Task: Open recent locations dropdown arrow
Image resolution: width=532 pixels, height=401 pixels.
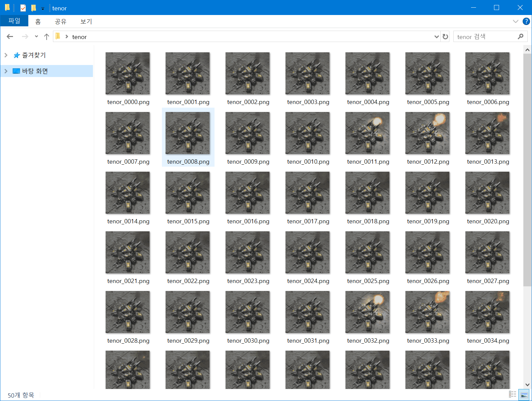Action: 36,37
